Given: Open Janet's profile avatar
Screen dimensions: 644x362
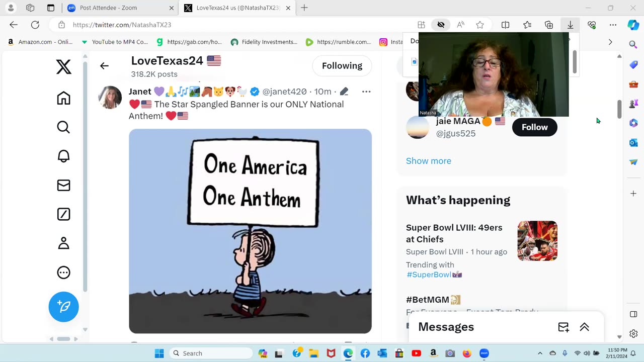Looking at the screenshot, I should [x=110, y=98].
